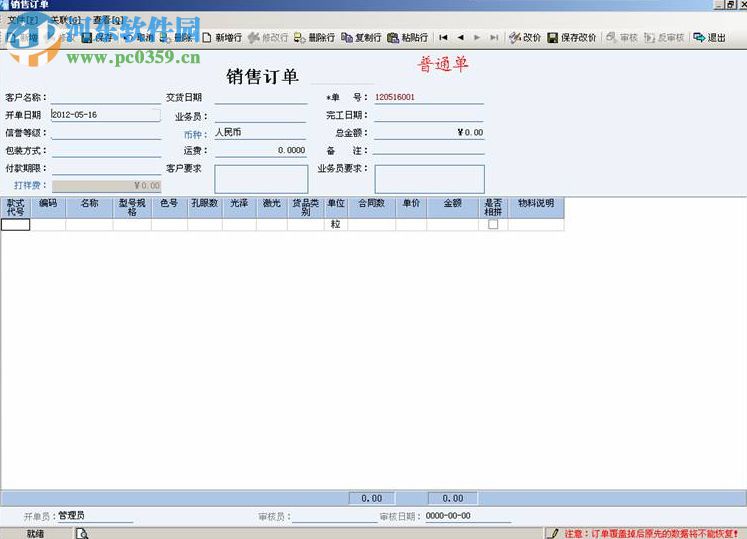
Task: Open the 关联 menu
Action: point(65,20)
